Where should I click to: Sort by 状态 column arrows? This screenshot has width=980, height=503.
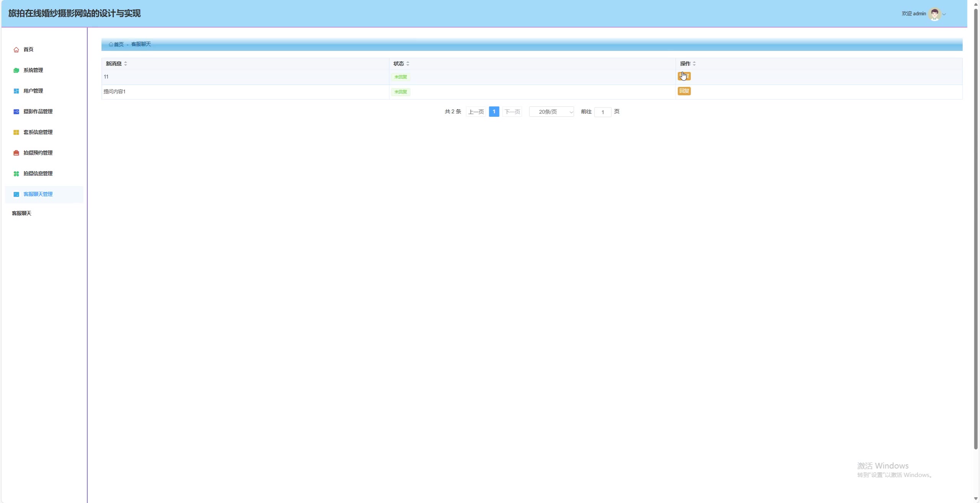point(408,64)
